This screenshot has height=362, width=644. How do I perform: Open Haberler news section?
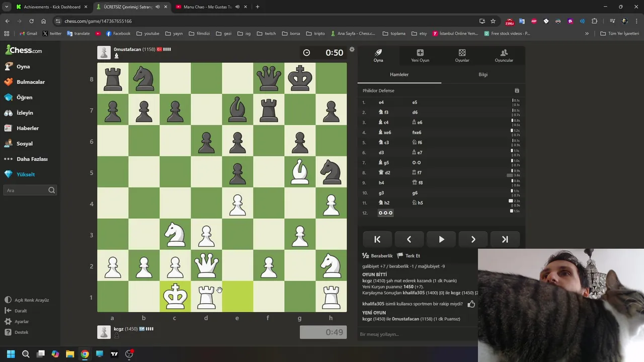21,128
